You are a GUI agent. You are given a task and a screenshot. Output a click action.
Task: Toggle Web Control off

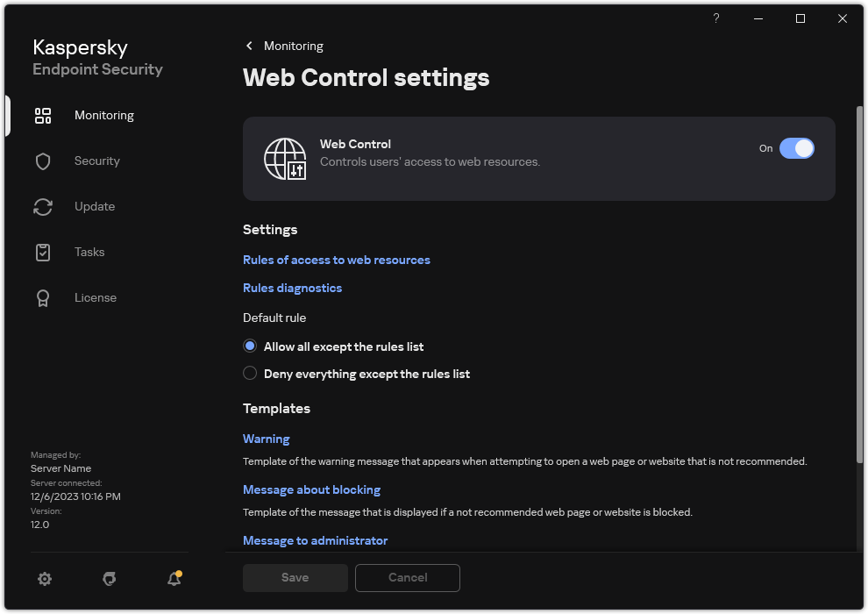pos(798,148)
